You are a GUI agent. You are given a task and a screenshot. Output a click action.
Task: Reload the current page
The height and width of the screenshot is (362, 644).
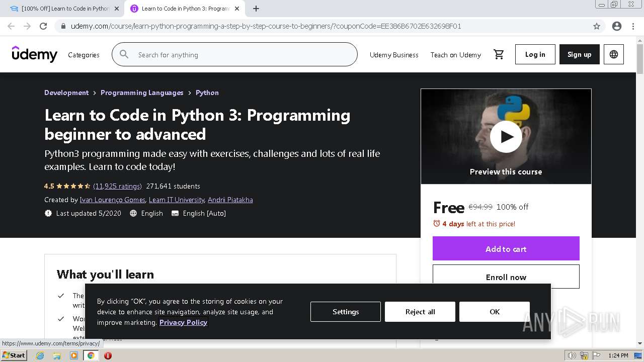click(x=43, y=26)
